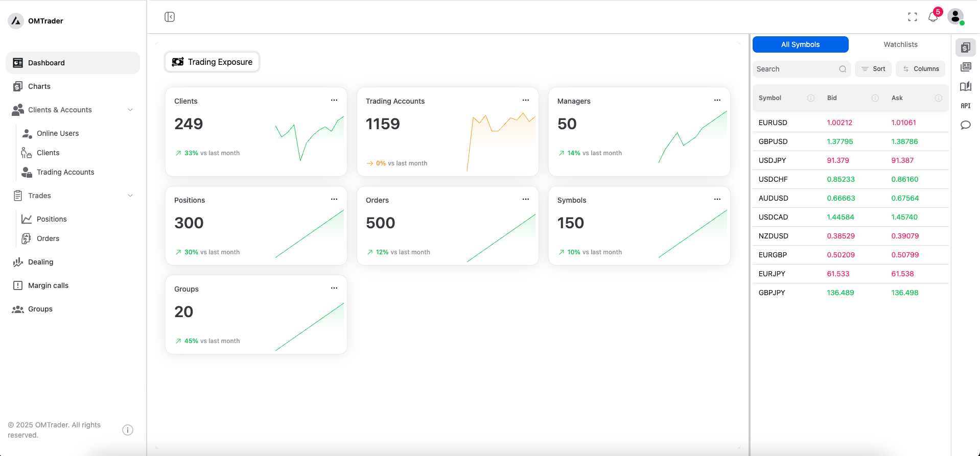Open the notifications bell
Screen dimensions: 980x456
933,17
